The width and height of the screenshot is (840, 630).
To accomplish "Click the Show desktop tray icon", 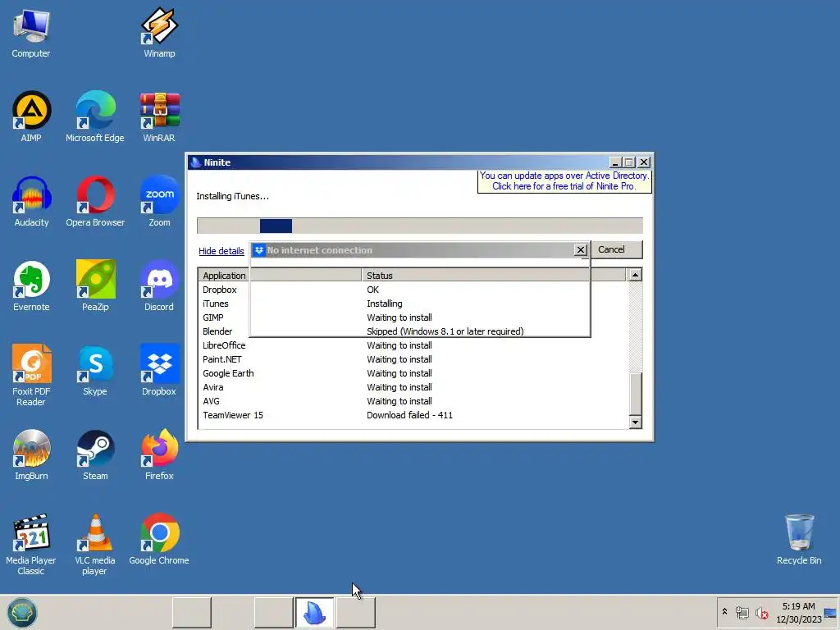I will tap(830, 614).
